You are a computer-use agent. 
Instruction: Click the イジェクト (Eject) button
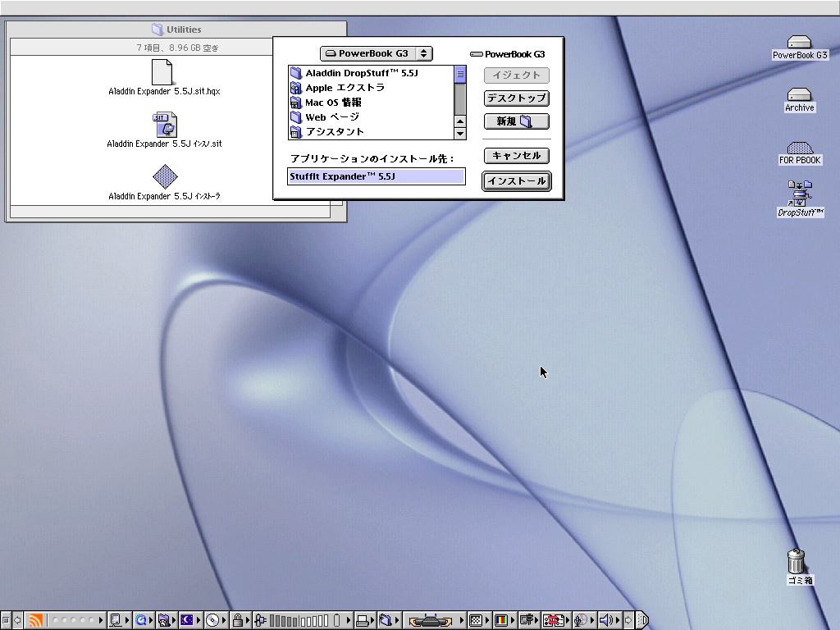coord(517,75)
